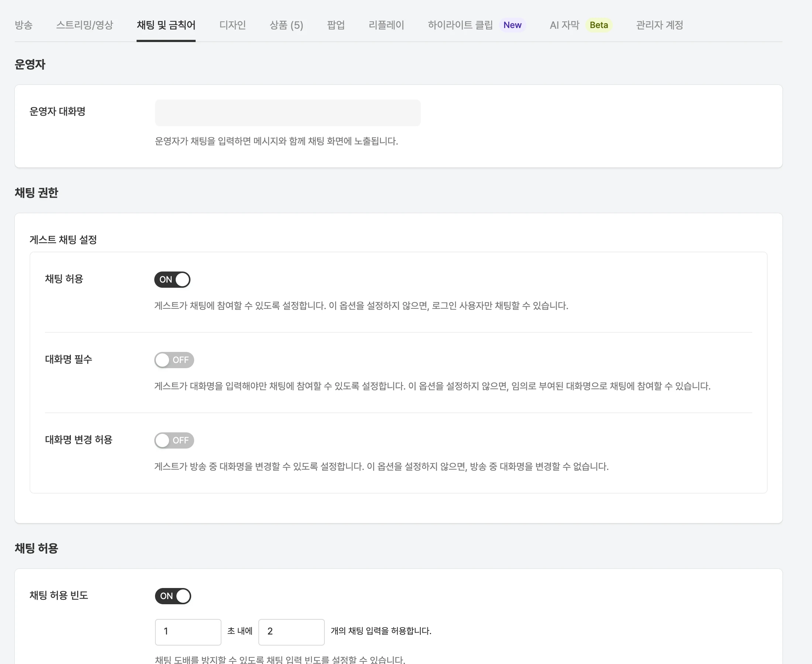
Task: Click the seconds field showing 1
Action: click(x=188, y=632)
